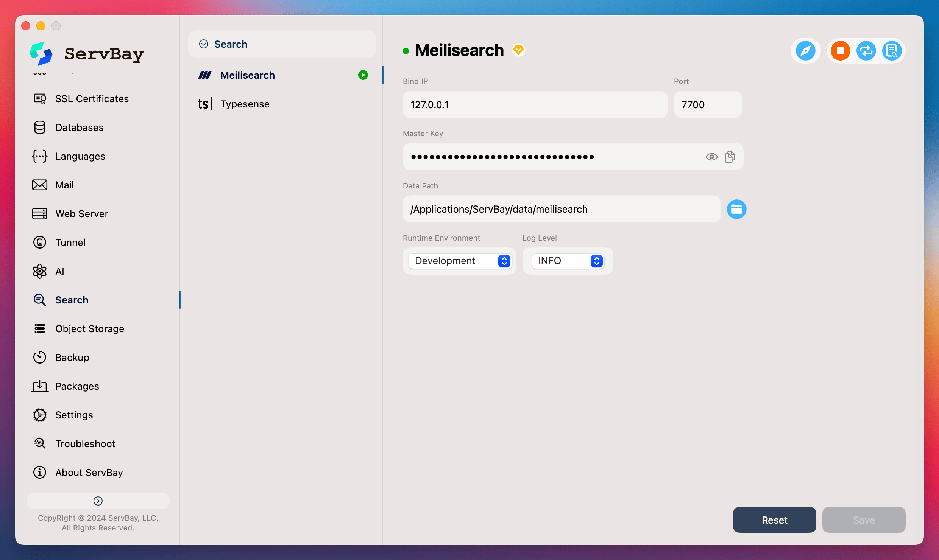Click the Settings gear icon
Viewport: 939px width, 560px height.
point(40,415)
